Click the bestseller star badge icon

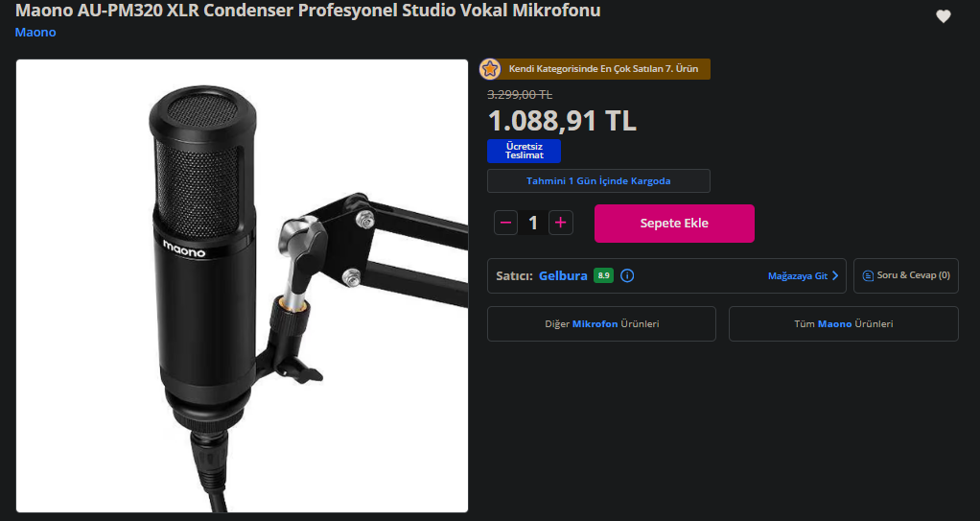click(x=490, y=69)
